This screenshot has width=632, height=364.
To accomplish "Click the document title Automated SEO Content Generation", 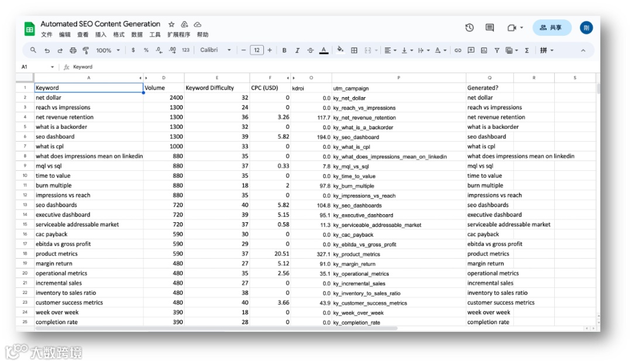I will pyautogui.click(x=101, y=24).
